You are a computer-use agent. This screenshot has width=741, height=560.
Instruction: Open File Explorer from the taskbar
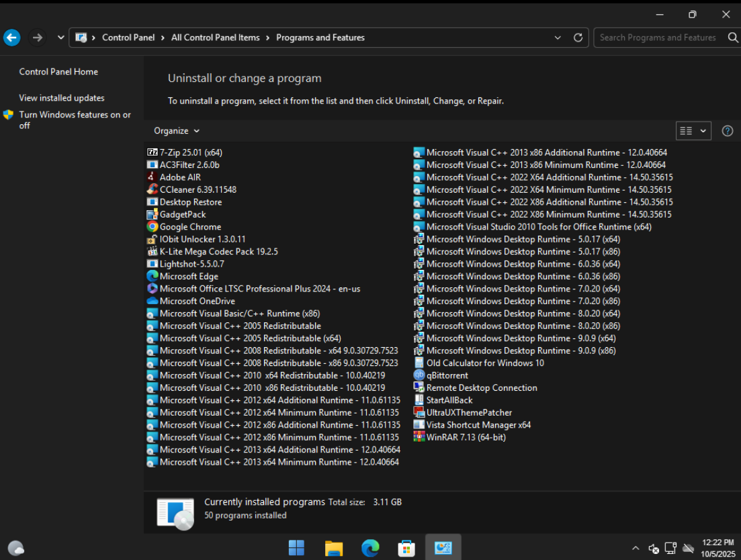click(334, 548)
